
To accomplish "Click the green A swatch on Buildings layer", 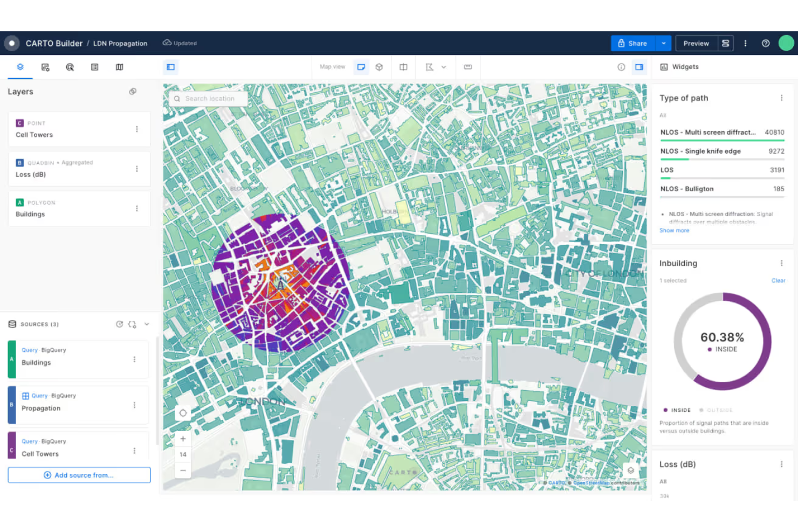I will 19,202.
